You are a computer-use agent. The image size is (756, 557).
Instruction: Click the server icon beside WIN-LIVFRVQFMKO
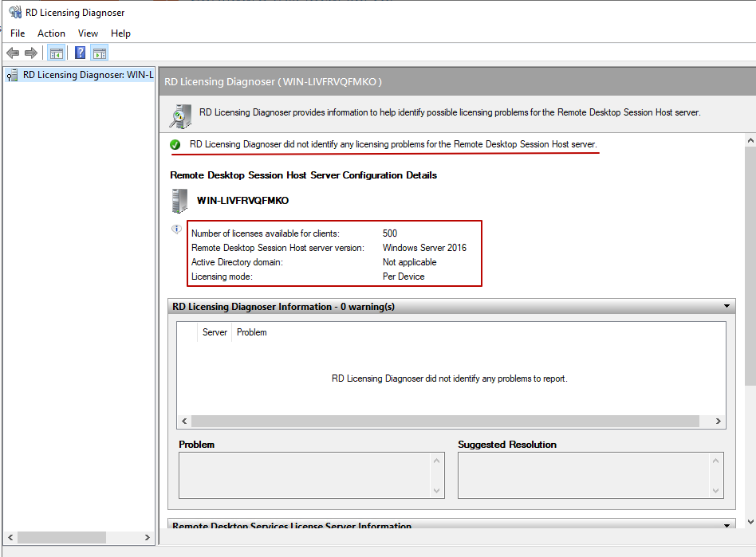[179, 201]
